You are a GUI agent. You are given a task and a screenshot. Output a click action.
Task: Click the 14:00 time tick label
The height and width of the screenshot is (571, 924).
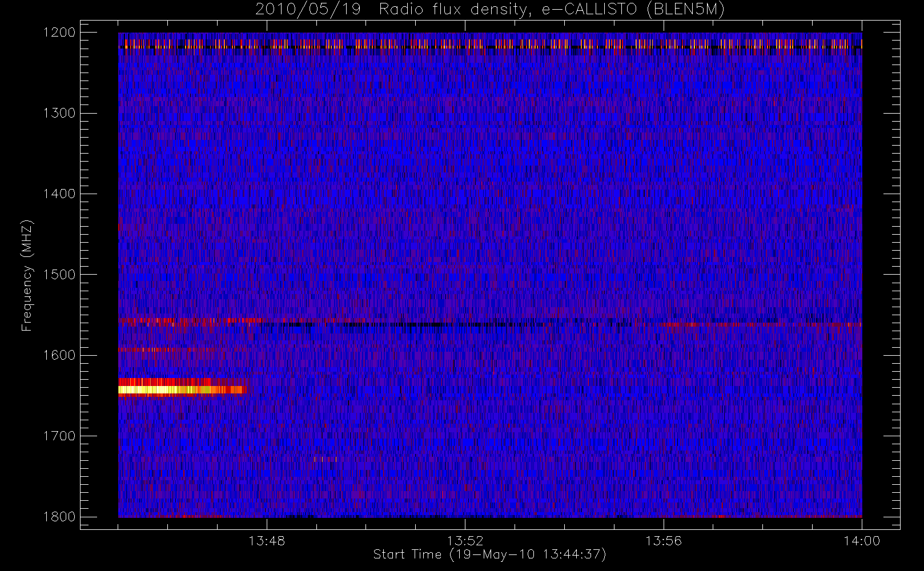[862, 541]
